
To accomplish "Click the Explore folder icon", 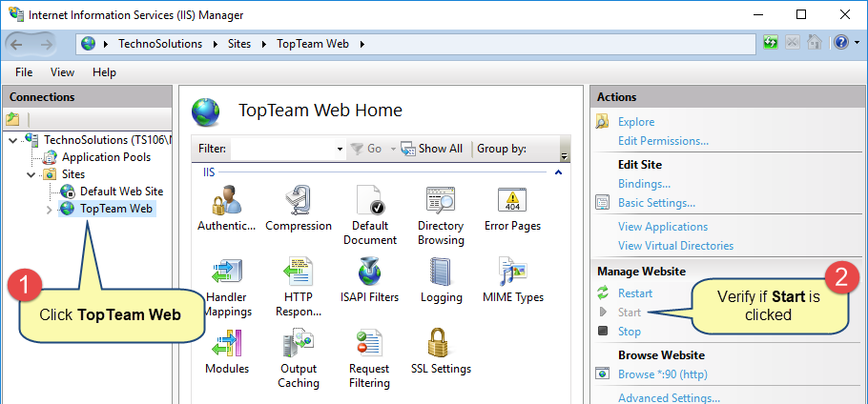I will click(602, 122).
